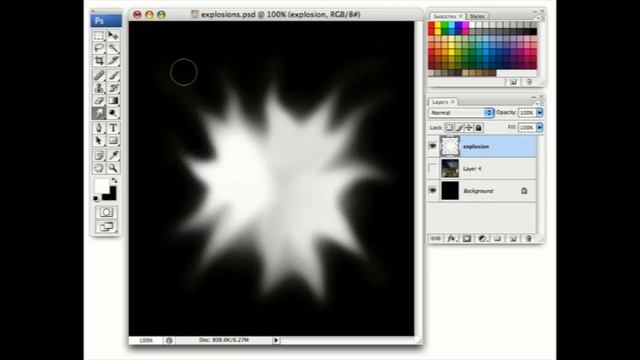Open the status bar Doc info arrow menu
This screenshot has height=360, width=640.
[276, 340]
